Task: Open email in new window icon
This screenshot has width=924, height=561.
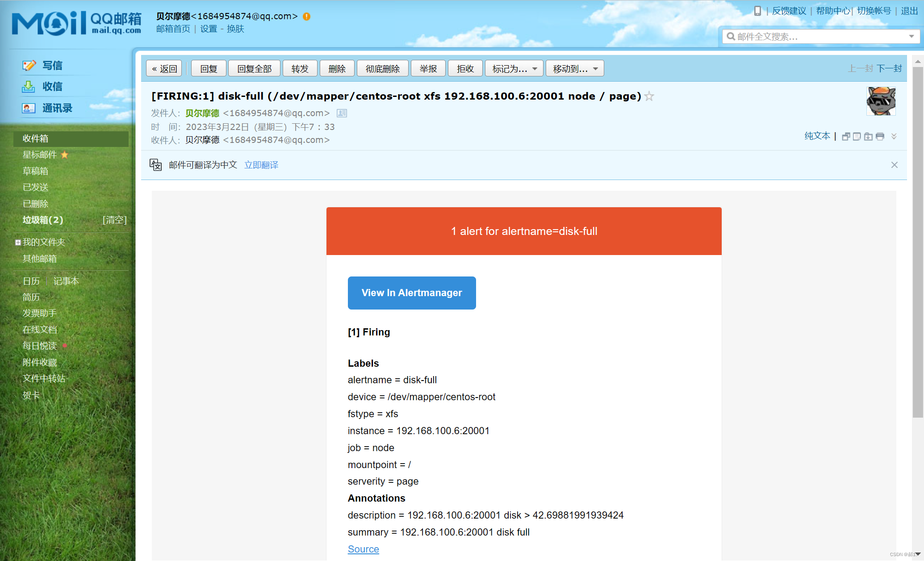Action: 845,137
